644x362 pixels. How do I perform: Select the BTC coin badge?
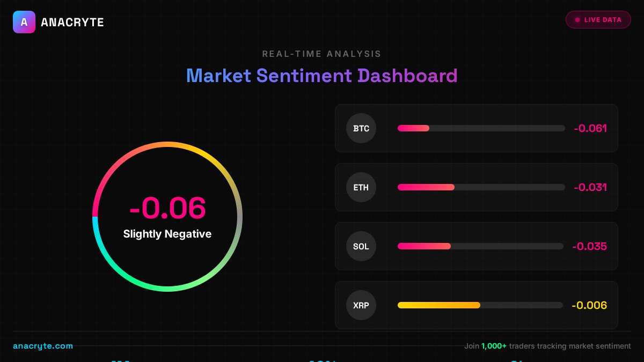point(361,128)
